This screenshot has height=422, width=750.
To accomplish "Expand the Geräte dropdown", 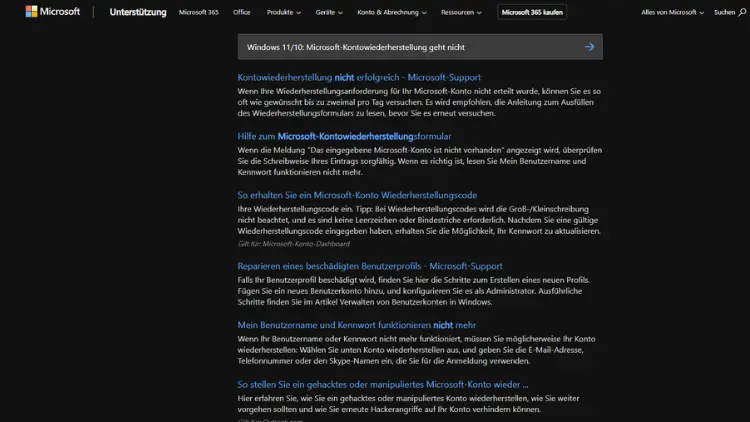I will pos(329,12).
